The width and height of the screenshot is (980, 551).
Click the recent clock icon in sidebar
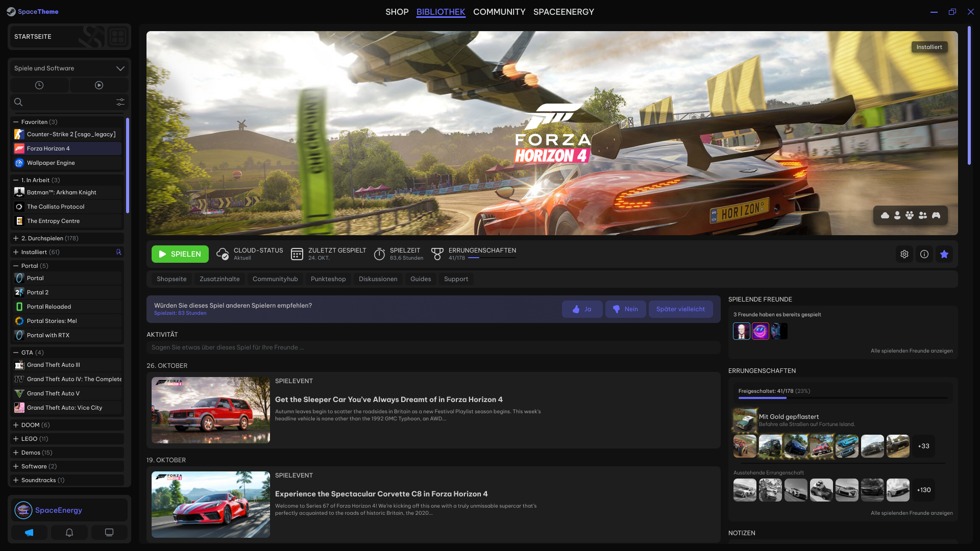[39, 85]
